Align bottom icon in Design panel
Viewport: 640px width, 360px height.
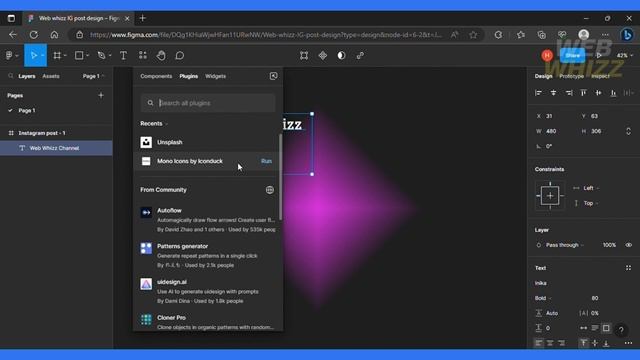click(x=613, y=93)
